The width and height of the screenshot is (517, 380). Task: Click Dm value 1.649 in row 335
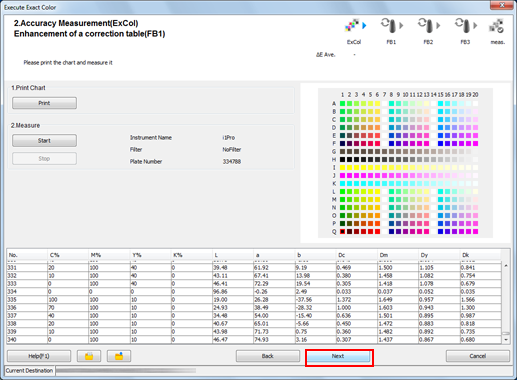tap(386, 300)
